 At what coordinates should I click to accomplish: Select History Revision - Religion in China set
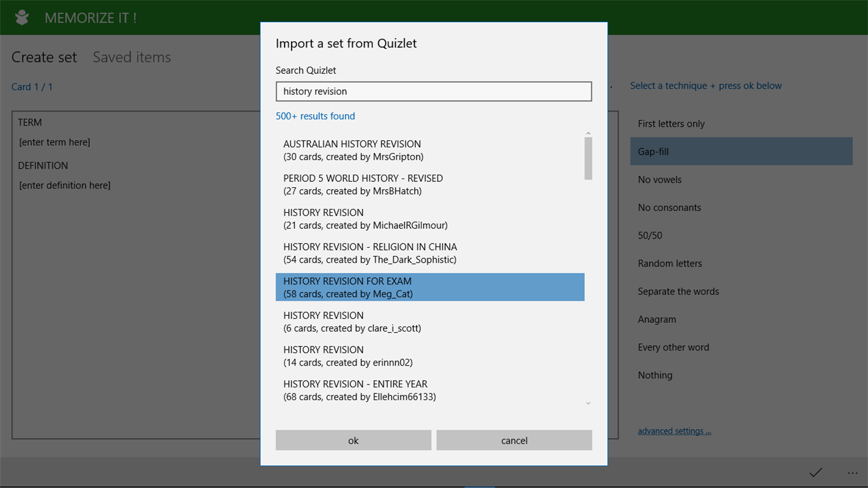[430, 254]
